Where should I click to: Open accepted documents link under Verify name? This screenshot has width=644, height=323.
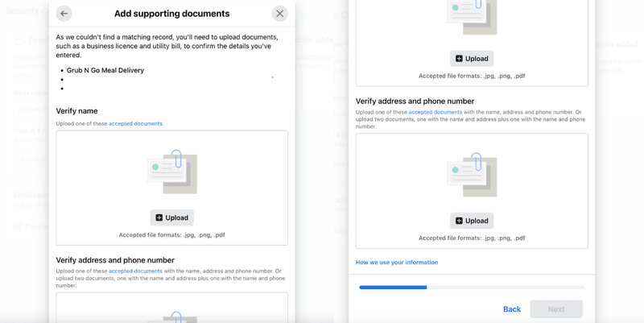click(x=136, y=124)
